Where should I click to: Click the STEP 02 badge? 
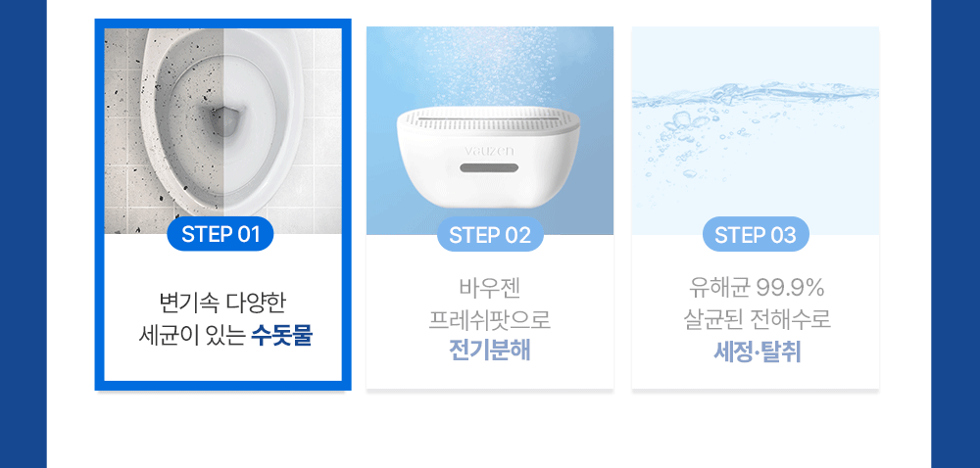click(x=490, y=235)
